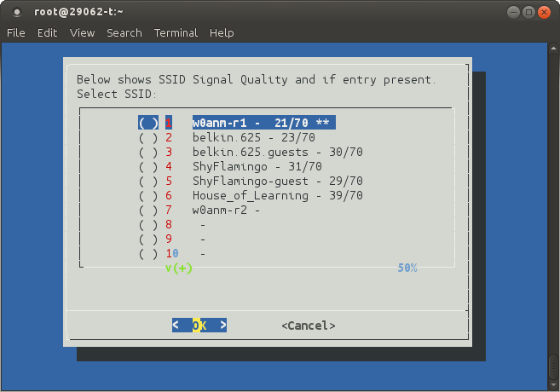Image resolution: width=560 pixels, height=392 pixels.
Task: Choose the belkin.625.guests network entry
Action: [148, 152]
